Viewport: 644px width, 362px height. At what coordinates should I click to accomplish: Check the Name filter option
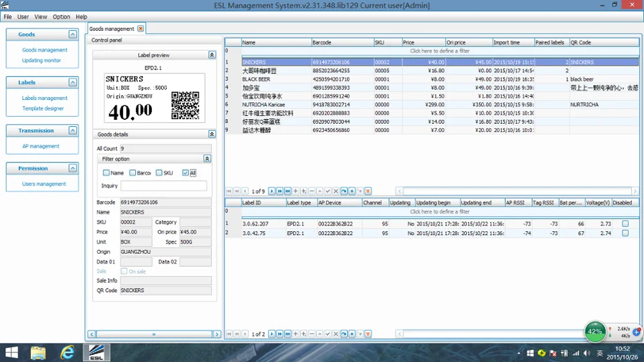(x=106, y=173)
